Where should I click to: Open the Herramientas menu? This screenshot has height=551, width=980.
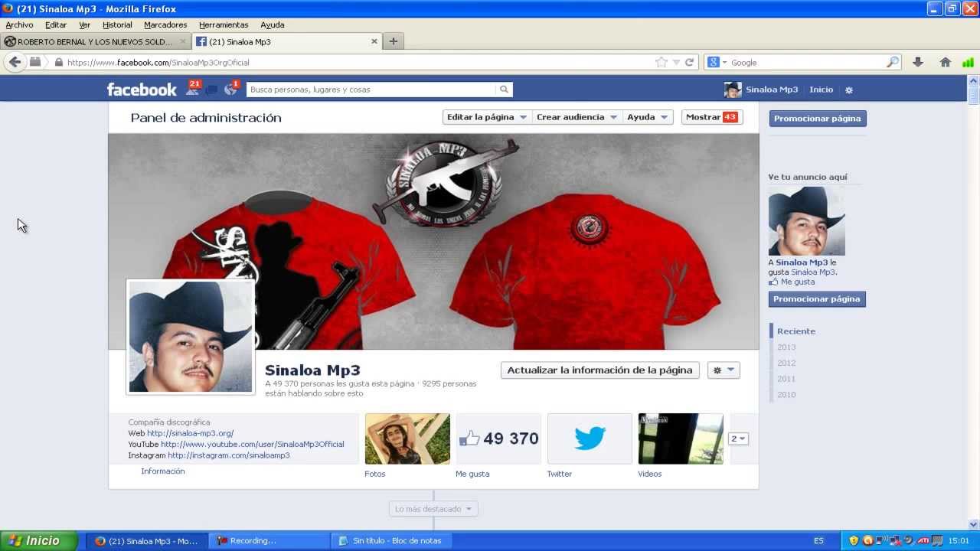(224, 24)
